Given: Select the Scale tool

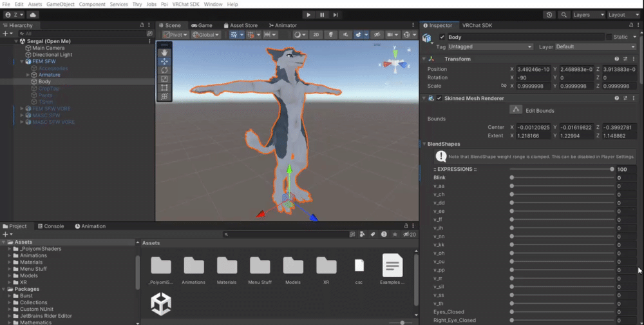Looking at the screenshot, I should [x=164, y=79].
